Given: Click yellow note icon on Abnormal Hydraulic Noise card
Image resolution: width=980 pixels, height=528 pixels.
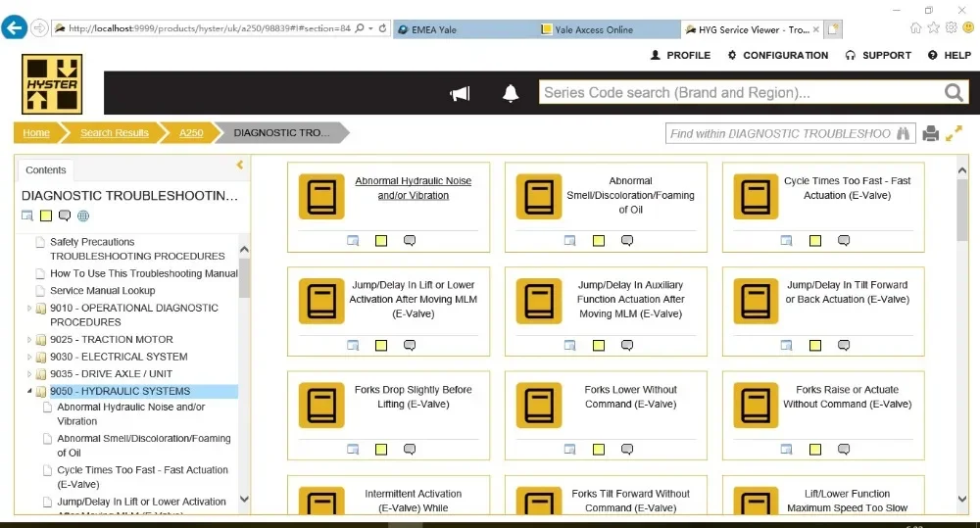Looking at the screenshot, I should tap(381, 241).
